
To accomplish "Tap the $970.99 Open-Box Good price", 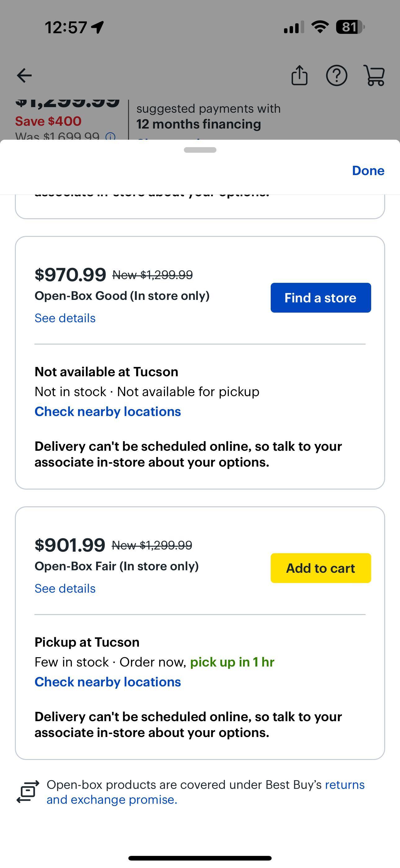I will click(x=70, y=274).
